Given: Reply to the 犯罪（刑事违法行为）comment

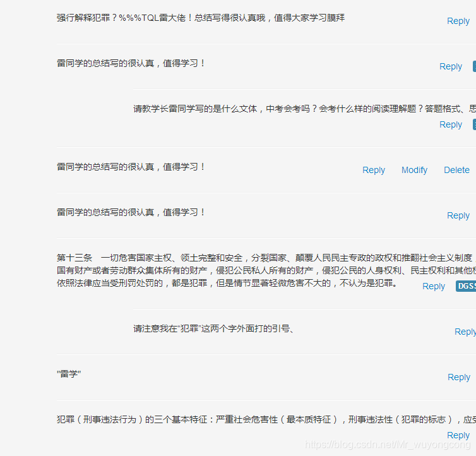Looking at the screenshot, I should [458, 435].
